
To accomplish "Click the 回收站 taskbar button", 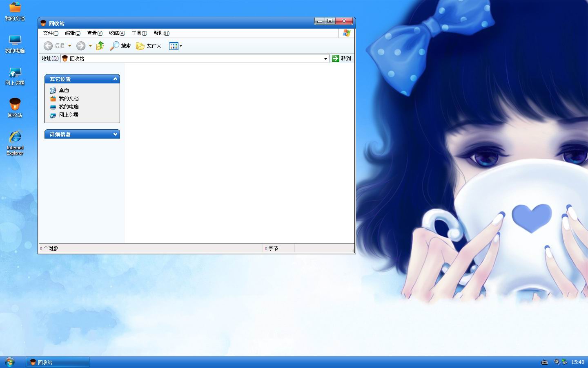I will pyautogui.click(x=58, y=362).
